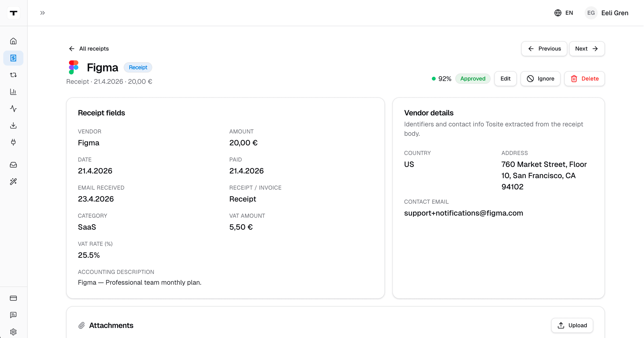Open the activity pulse sidebar icon
644x338 pixels.
(x=13, y=109)
